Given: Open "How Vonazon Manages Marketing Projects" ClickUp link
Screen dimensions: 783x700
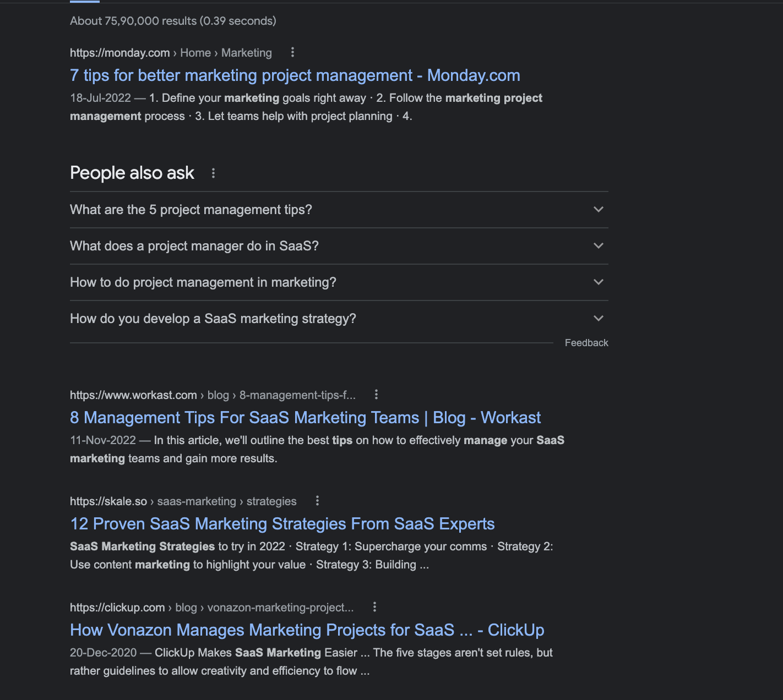Looking at the screenshot, I should pyautogui.click(x=307, y=630).
